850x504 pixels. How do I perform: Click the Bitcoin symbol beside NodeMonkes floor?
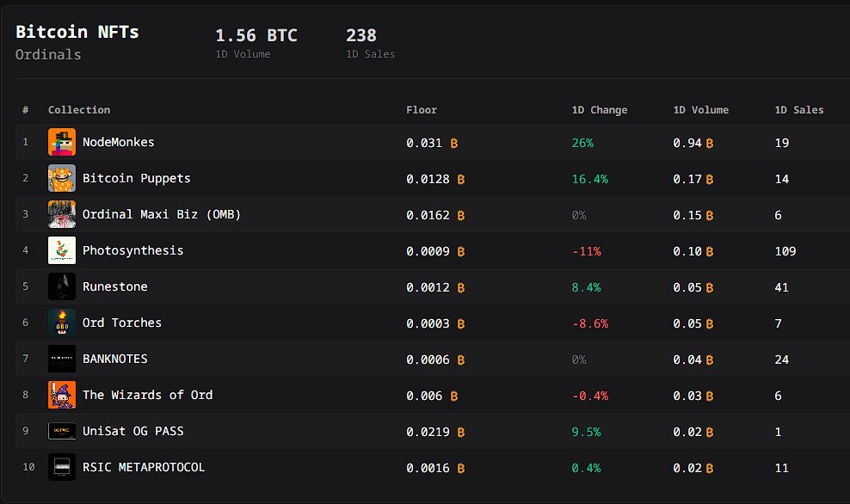click(454, 143)
